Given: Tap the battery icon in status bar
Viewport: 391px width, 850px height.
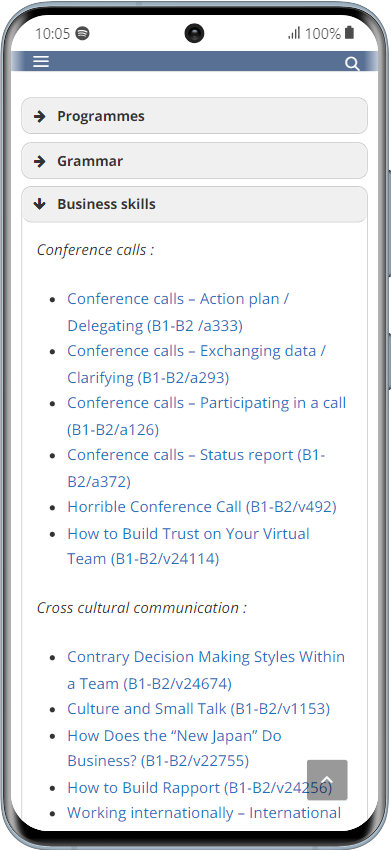Looking at the screenshot, I should point(349,33).
